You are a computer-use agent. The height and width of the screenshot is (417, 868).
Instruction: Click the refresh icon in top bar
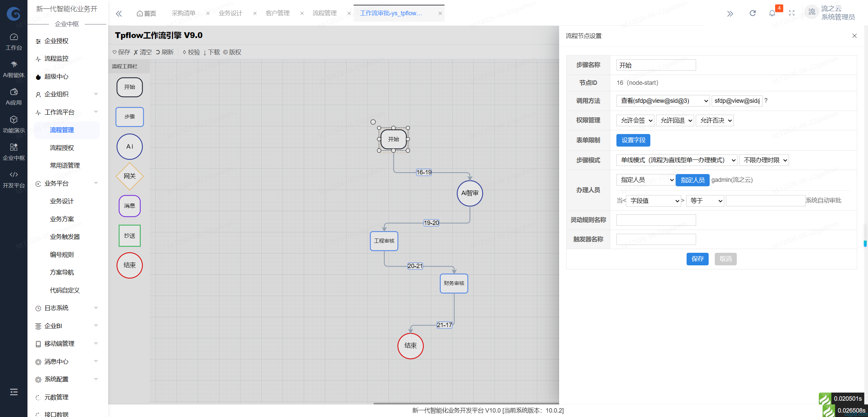tap(752, 13)
